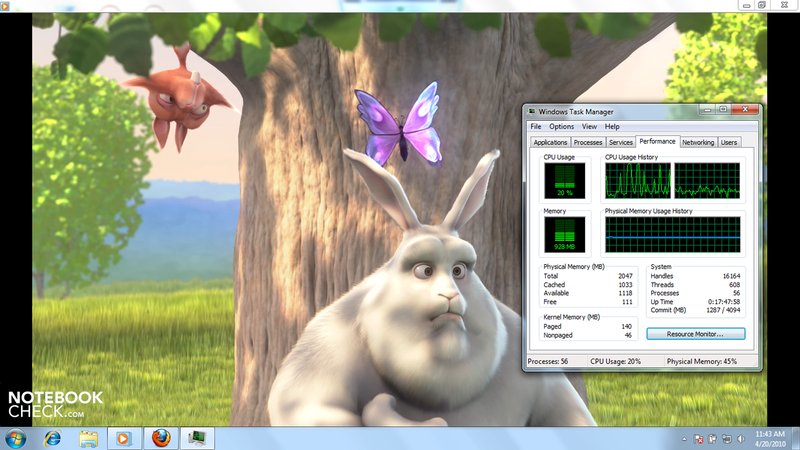Switch to the Users tab
The height and width of the screenshot is (450, 800).
click(729, 142)
